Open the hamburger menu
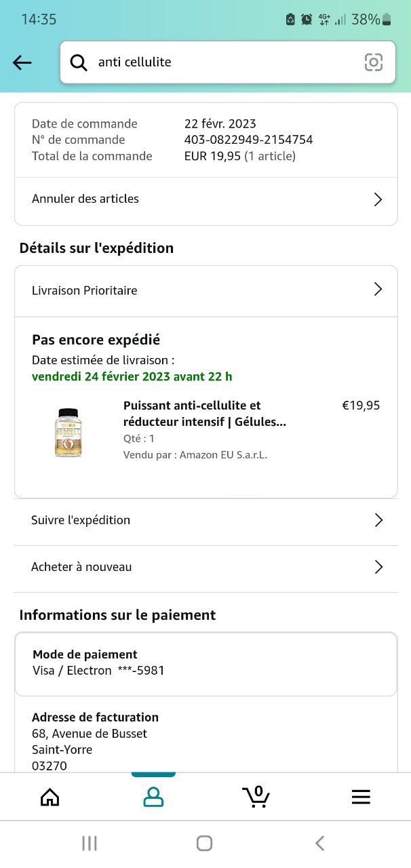This screenshot has width=411, height=868. [361, 797]
